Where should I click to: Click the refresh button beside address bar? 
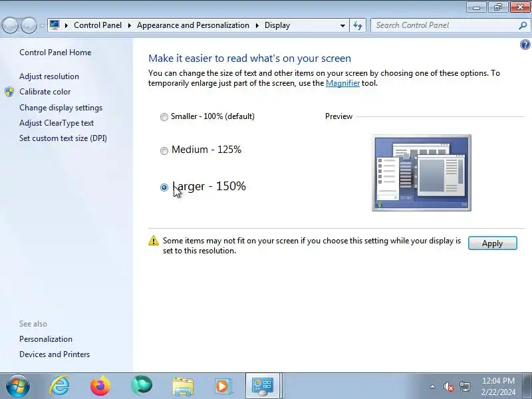pyautogui.click(x=358, y=25)
